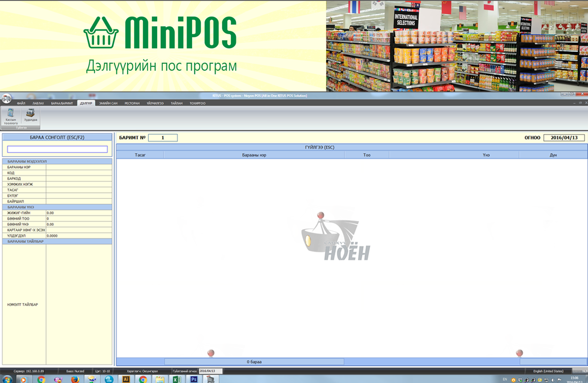Screen dimensions: 588x383
Task: Select the БАРААНЫ НЭР row in product info
Action: (x=57, y=167)
